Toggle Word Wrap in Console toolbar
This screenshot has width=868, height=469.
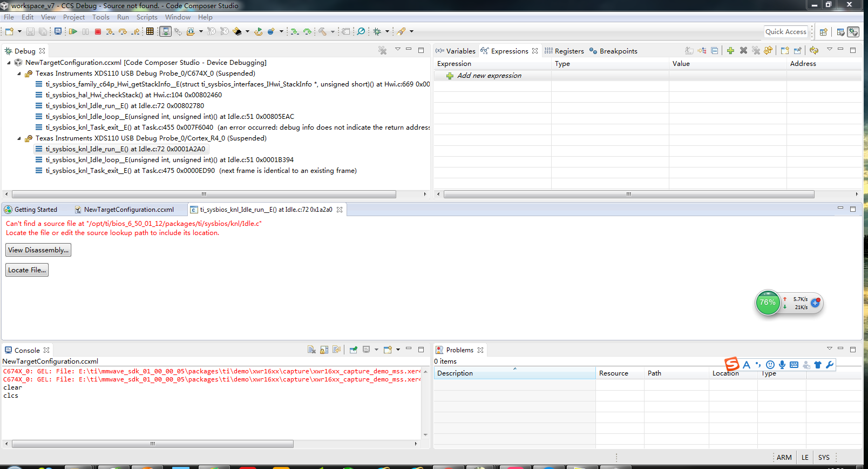[337, 350]
